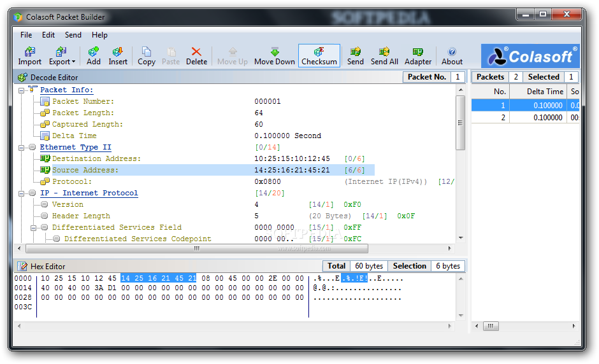Click the Move Up toolbar button
The image size is (599, 364).
[x=232, y=56]
